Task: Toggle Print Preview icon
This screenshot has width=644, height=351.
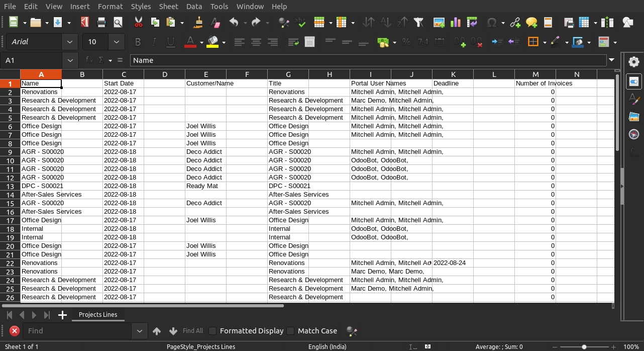Action: click(x=118, y=22)
